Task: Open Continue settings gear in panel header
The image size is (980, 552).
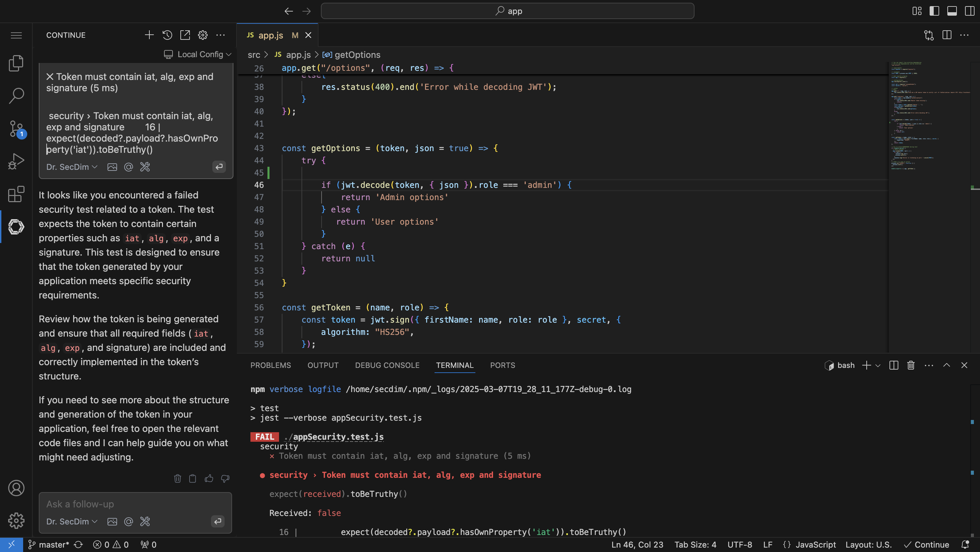Action: (x=203, y=35)
